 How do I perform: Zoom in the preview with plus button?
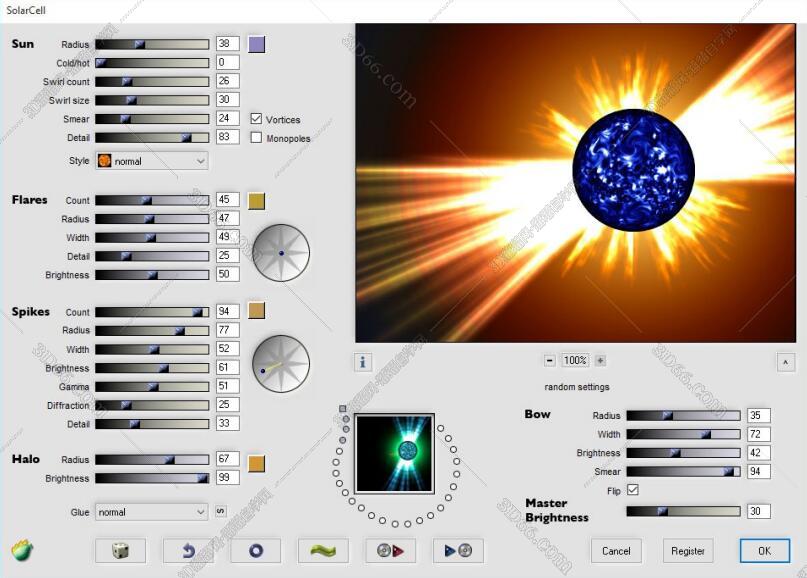600,360
